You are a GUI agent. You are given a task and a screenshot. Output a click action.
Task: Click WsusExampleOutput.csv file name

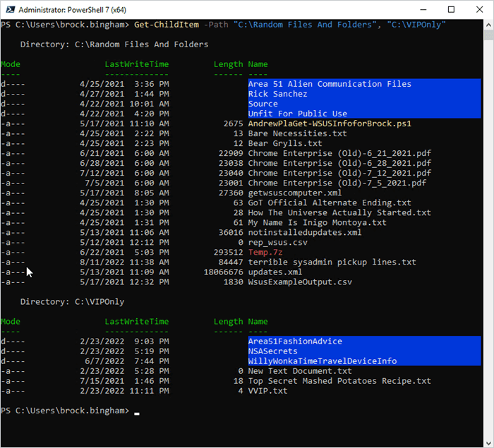tap(300, 282)
